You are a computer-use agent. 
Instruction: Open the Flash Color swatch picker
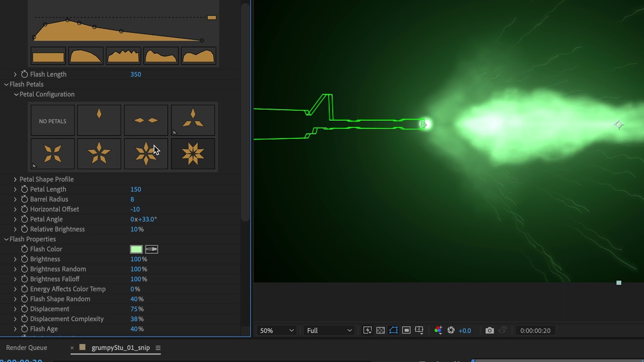[136, 249]
